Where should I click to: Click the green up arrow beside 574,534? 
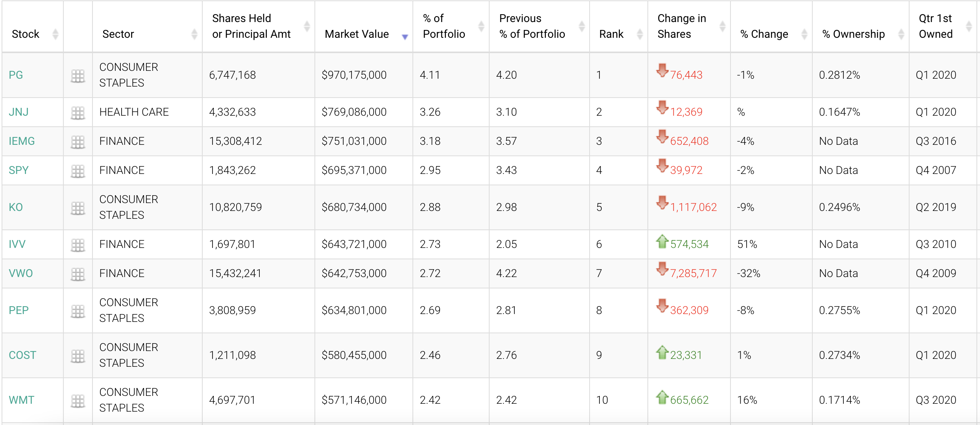click(x=662, y=241)
